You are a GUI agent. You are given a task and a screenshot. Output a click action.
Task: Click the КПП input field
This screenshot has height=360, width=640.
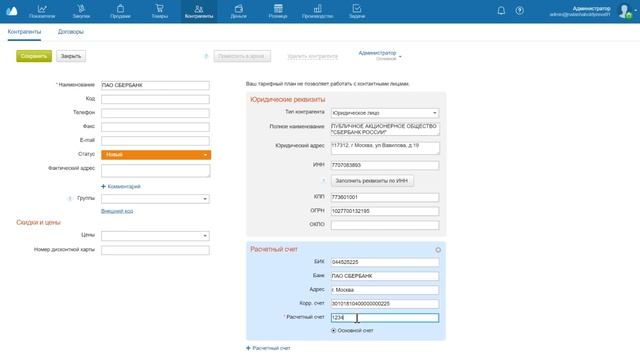point(385,197)
